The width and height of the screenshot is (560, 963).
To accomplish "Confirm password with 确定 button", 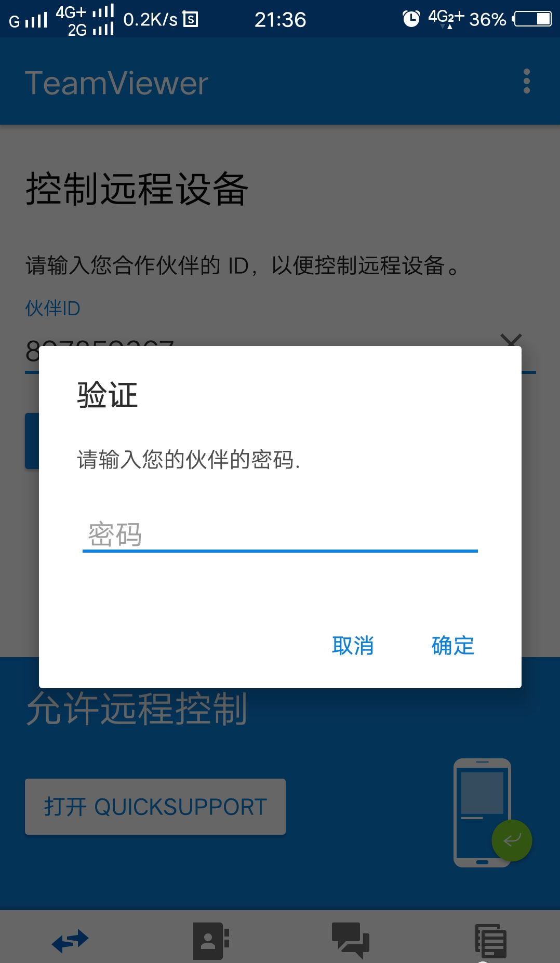I will [x=452, y=646].
